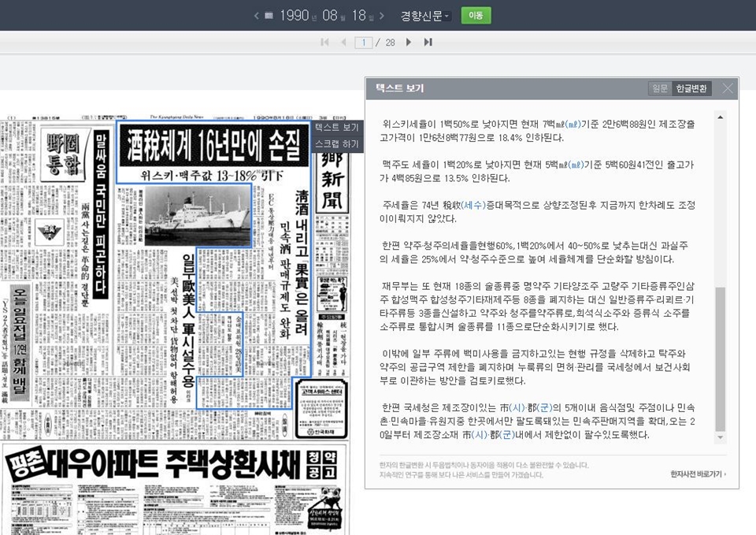Skip to the last page (28)
This screenshot has width=756, height=535.
[426, 43]
